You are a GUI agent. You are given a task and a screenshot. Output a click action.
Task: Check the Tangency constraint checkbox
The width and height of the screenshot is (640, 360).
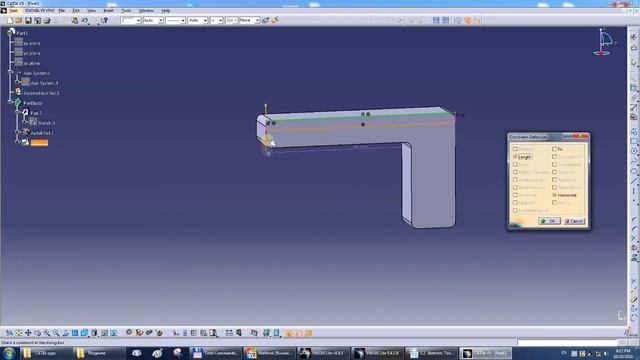pos(554,172)
